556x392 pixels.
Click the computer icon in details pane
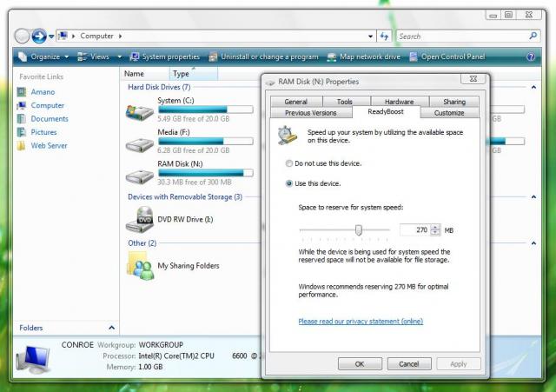point(33,359)
